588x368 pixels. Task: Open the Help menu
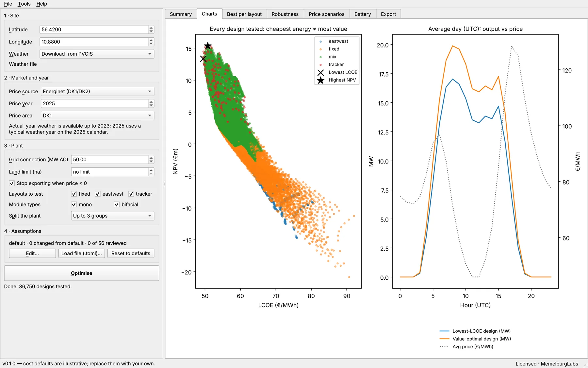[41, 4]
